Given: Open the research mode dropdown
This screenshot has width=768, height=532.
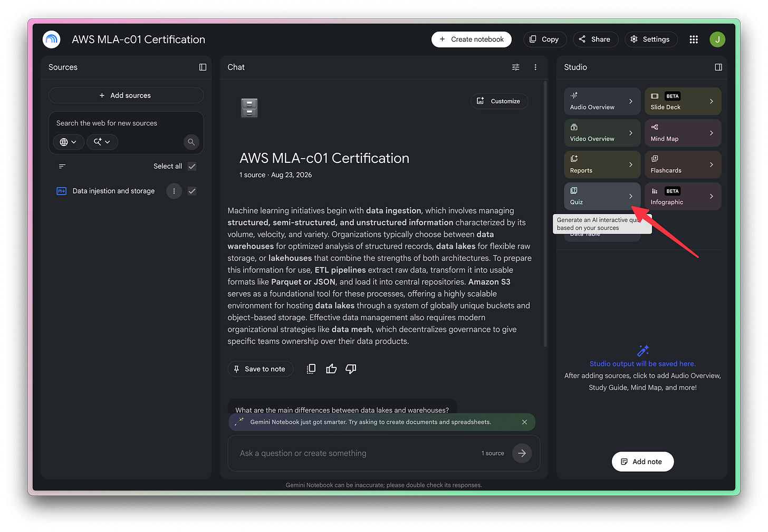Looking at the screenshot, I should coord(102,142).
